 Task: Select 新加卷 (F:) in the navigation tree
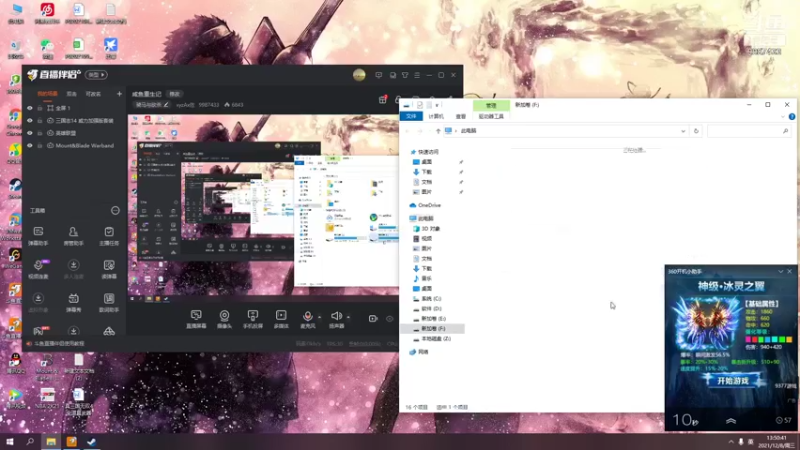point(433,329)
